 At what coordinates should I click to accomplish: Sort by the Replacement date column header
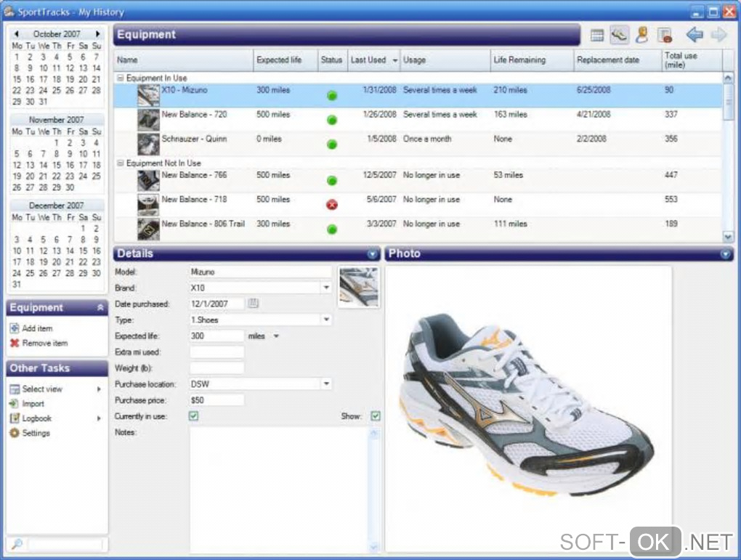617,60
